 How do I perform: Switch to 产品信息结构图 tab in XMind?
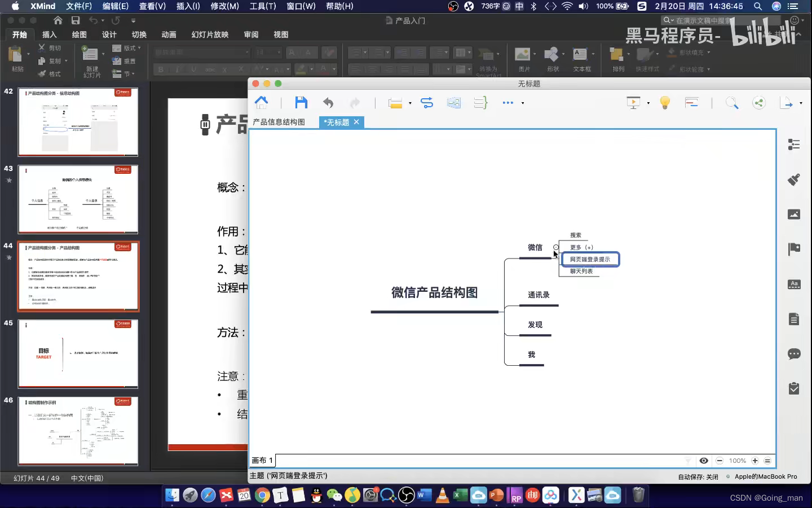point(279,122)
